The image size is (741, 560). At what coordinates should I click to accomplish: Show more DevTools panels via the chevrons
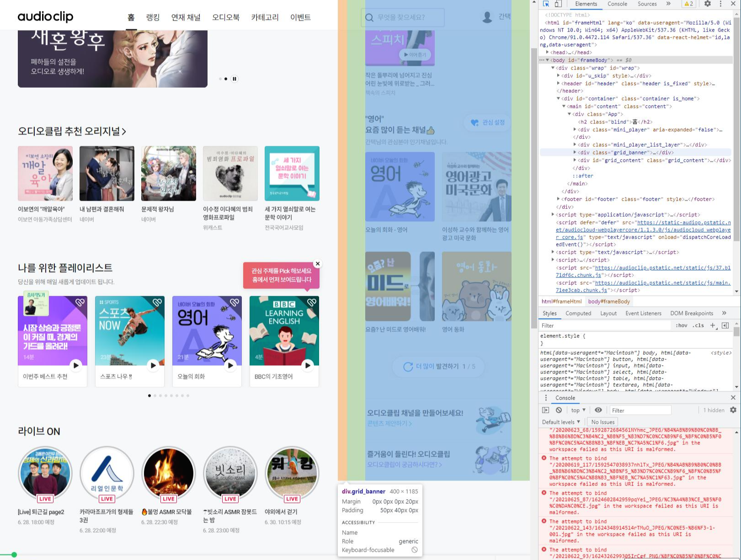click(x=668, y=4)
